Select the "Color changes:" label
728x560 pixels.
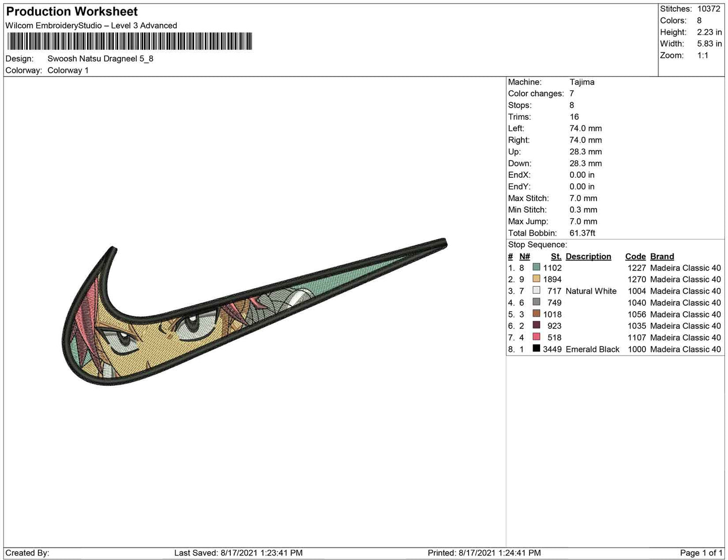(536, 94)
